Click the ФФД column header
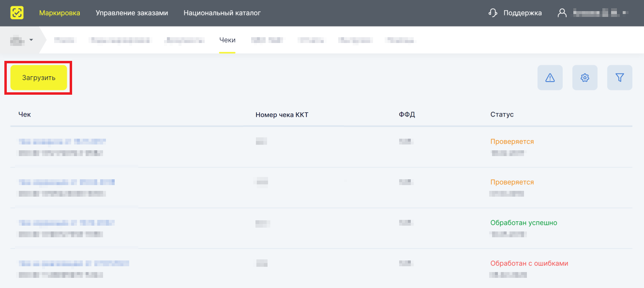644x288 pixels. 407,115
